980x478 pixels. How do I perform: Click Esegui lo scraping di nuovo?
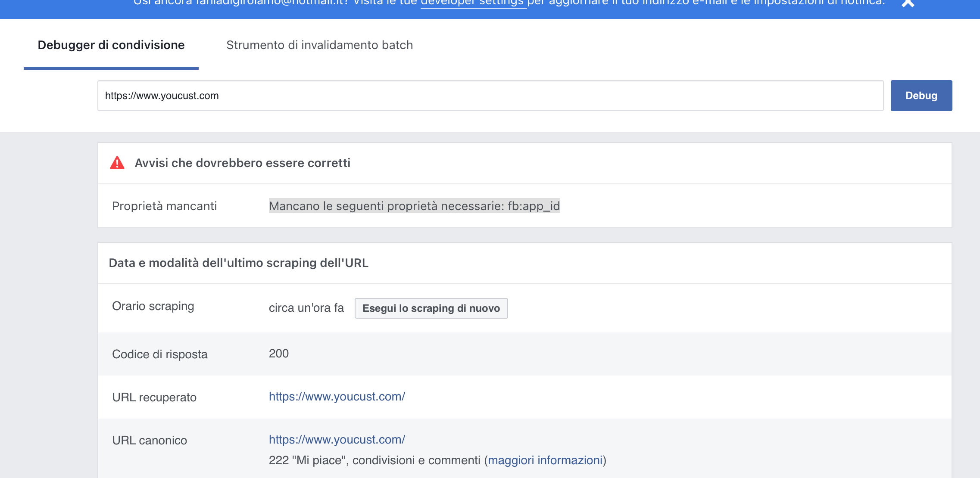431,308
